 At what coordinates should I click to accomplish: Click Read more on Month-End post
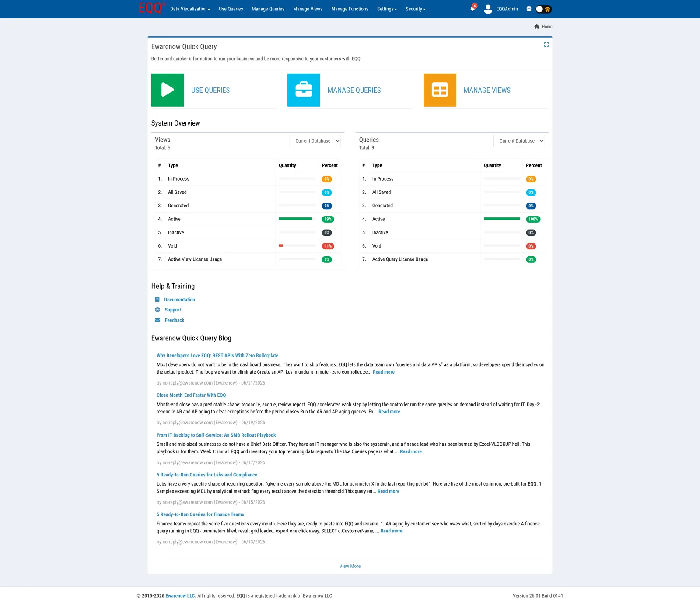click(x=389, y=412)
